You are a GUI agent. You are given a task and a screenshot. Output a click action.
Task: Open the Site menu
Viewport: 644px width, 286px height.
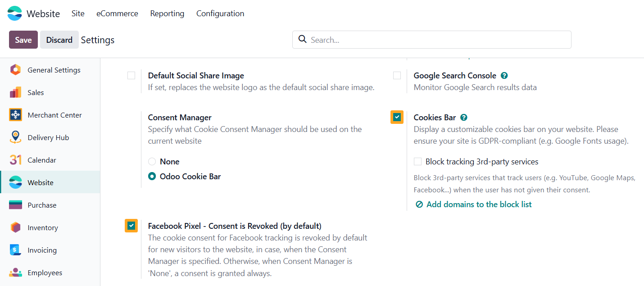pyautogui.click(x=78, y=14)
